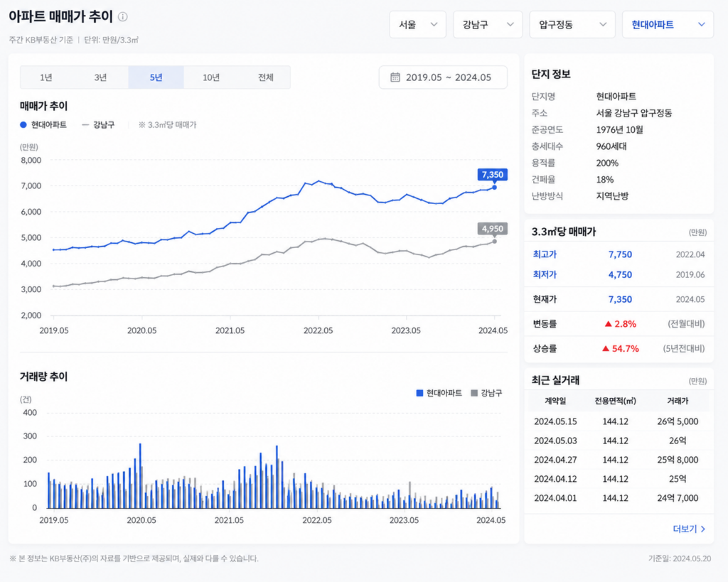The height and width of the screenshot is (582, 728).
Task: Toggle 현대아파트 legend in price chart
Action: pyautogui.click(x=43, y=125)
